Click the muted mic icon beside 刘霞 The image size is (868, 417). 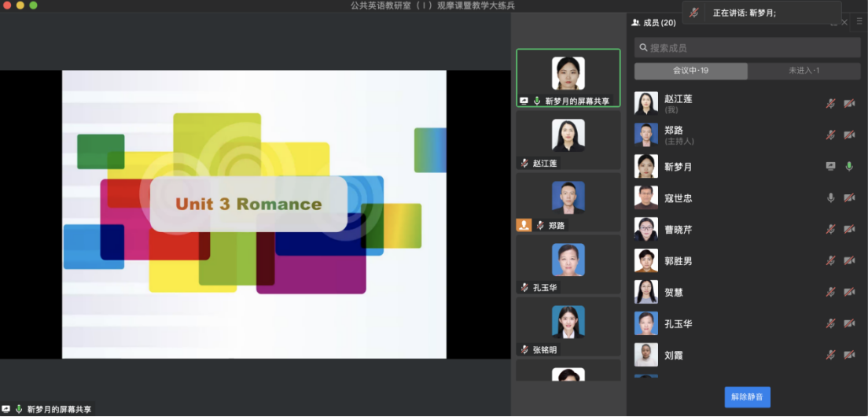pos(830,356)
